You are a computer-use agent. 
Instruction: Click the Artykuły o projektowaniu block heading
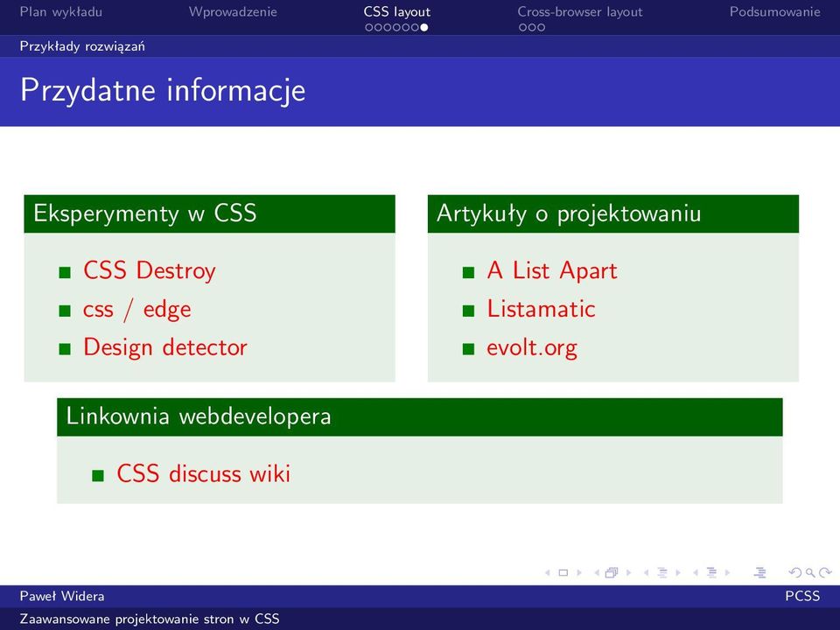pyautogui.click(x=569, y=213)
